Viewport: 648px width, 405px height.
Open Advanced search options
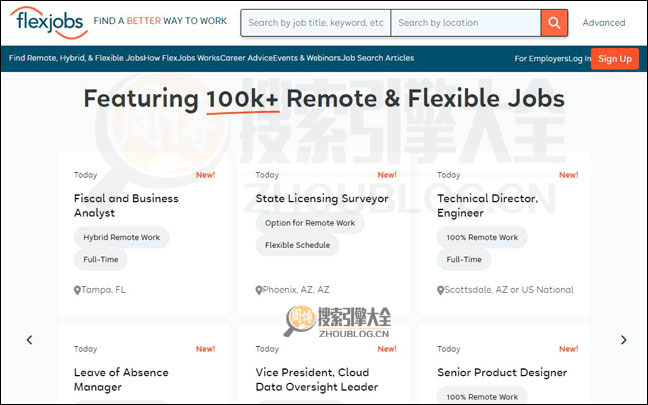coord(604,22)
